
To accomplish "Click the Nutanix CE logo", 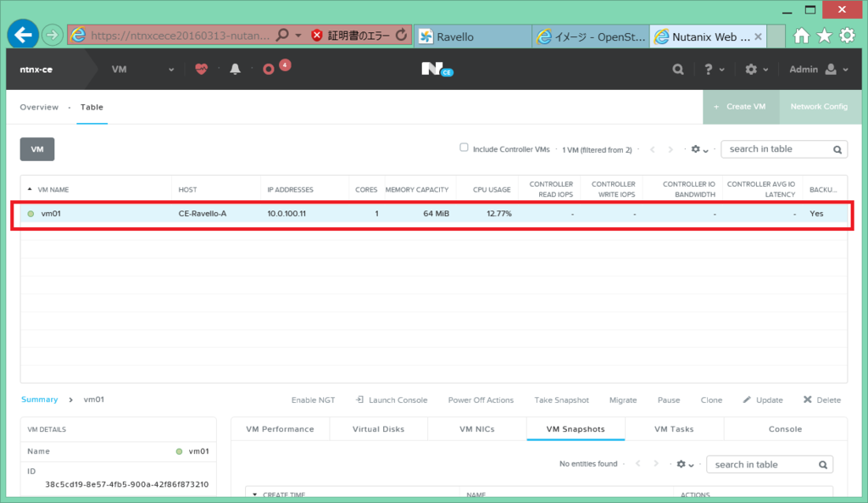I will point(437,70).
